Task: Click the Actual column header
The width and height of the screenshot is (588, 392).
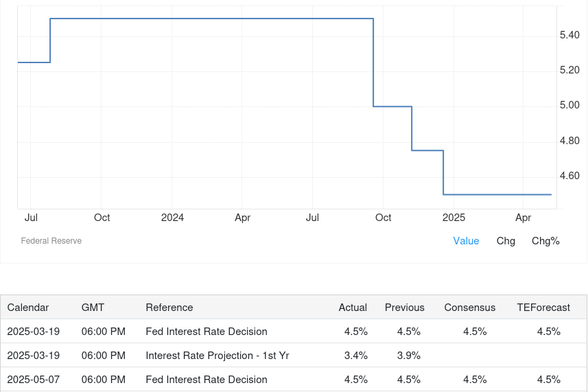Action: tap(353, 308)
